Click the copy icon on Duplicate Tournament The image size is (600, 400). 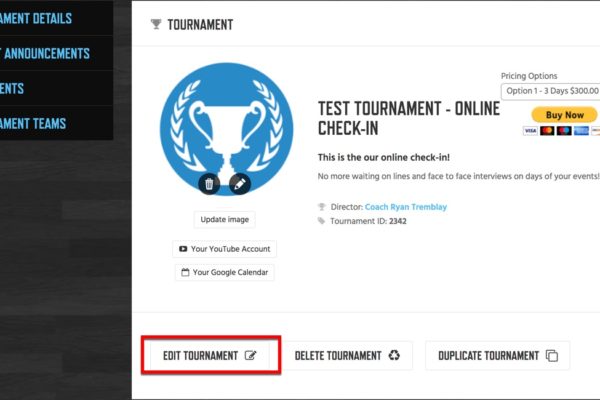[x=552, y=356]
